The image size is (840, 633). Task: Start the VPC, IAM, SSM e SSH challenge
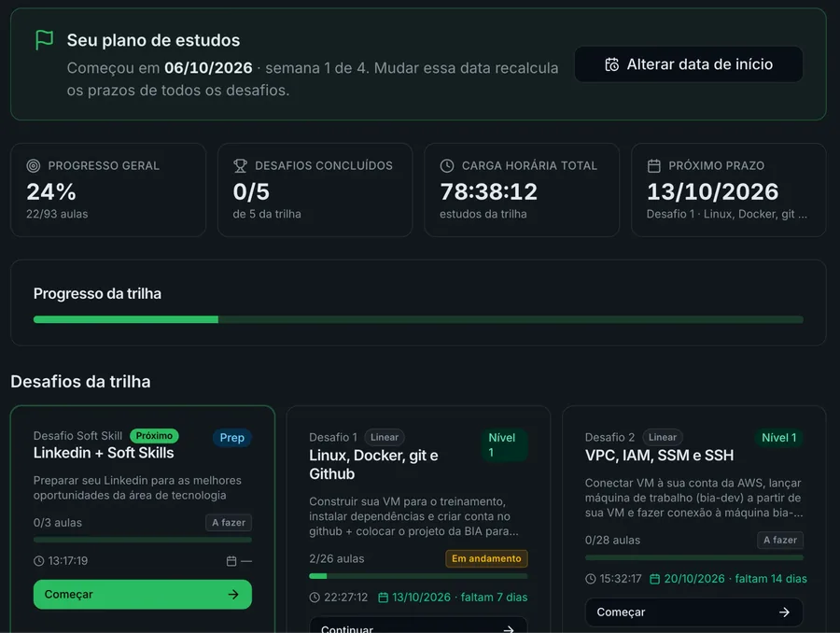[x=693, y=612]
